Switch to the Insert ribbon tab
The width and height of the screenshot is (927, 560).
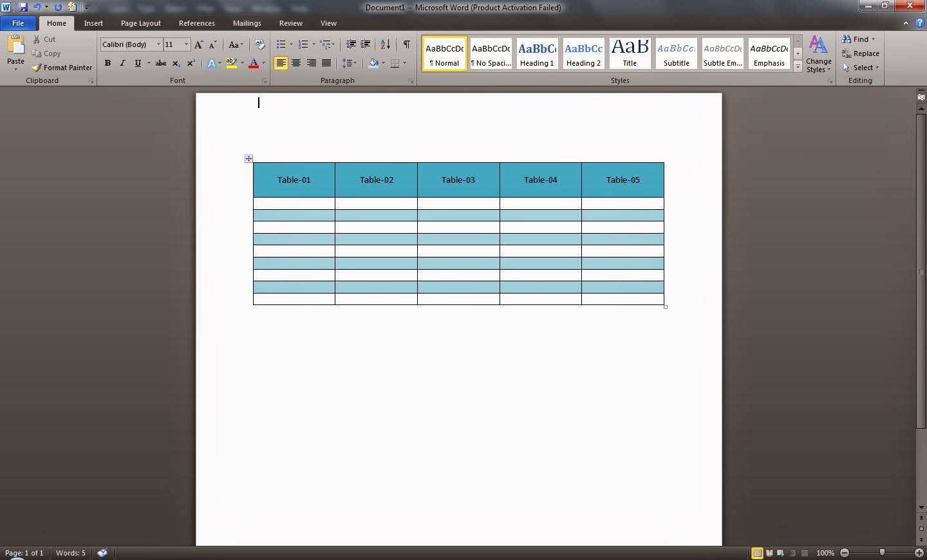click(x=93, y=23)
